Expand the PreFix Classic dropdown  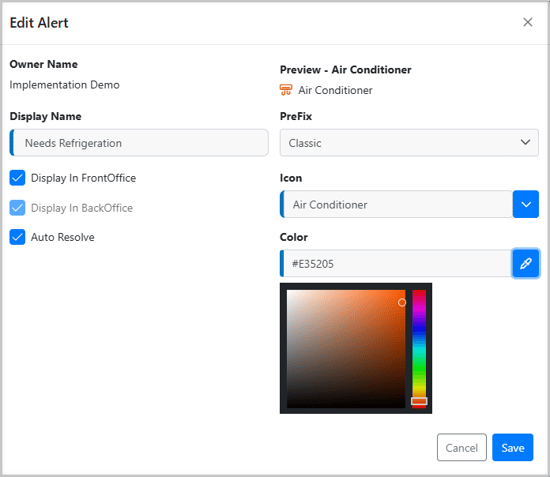tap(409, 143)
